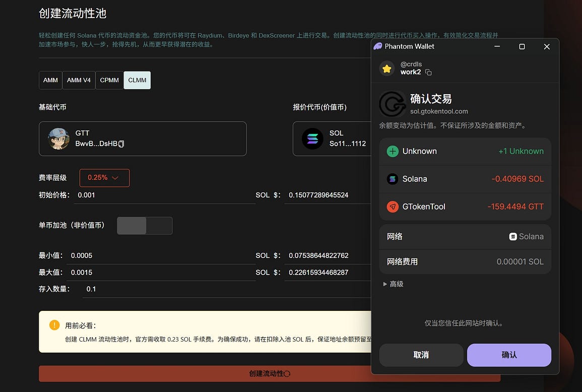The width and height of the screenshot is (582, 392).
Task: Select the GTT base token box
Action: [x=143, y=139]
